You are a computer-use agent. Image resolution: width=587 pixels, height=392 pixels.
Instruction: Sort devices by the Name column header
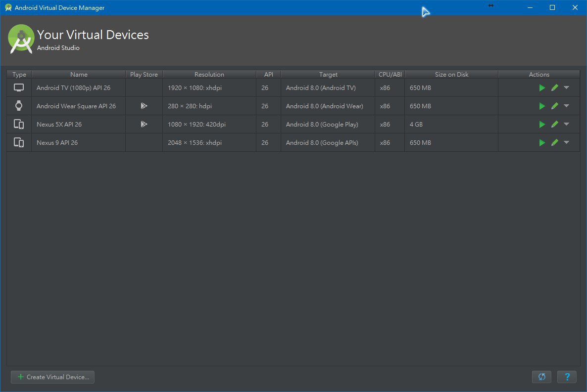click(x=79, y=75)
